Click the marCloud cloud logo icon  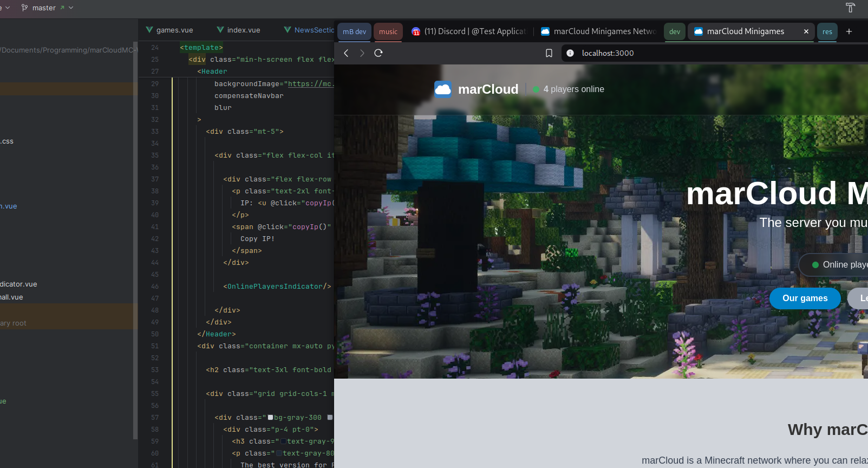[443, 89]
